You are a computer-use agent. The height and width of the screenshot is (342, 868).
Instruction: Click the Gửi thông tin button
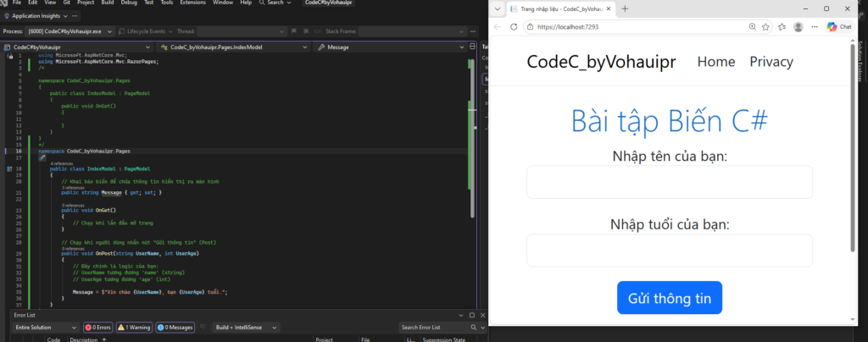coord(670,298)
